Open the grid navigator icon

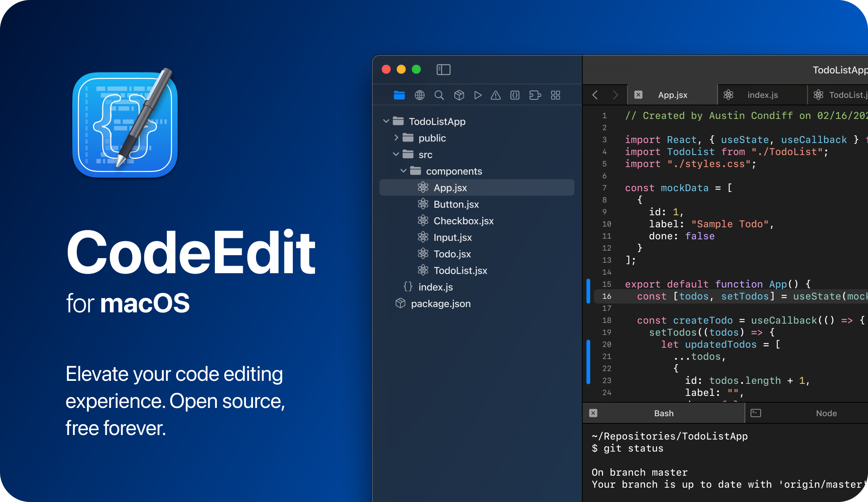pyautogui.click(x=556, y=95)
